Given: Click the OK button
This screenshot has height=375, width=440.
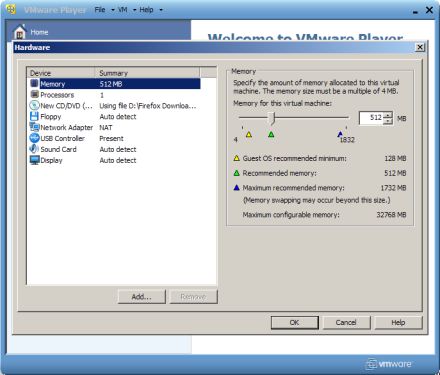Looking at the screenshot, I should [x=295, y=323].
